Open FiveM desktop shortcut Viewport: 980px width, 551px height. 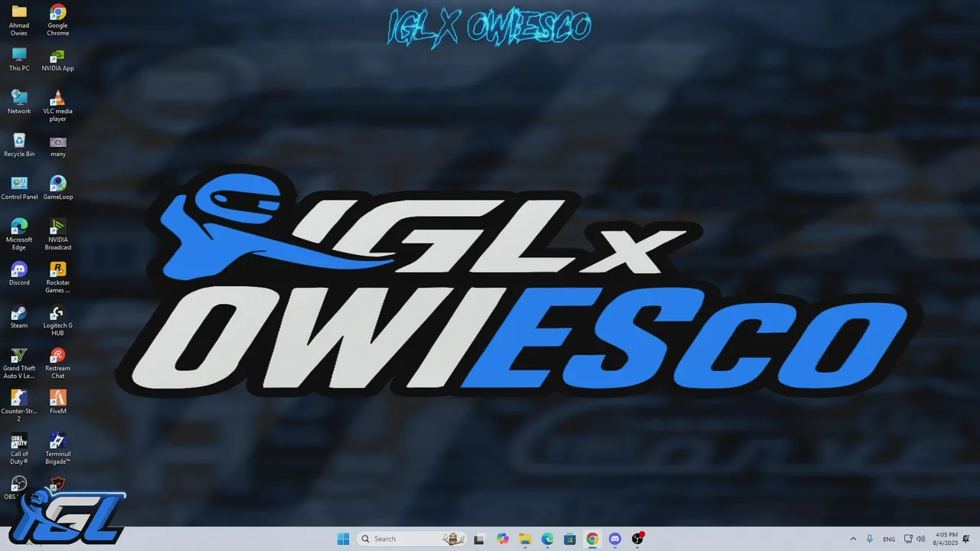[57, 403]
